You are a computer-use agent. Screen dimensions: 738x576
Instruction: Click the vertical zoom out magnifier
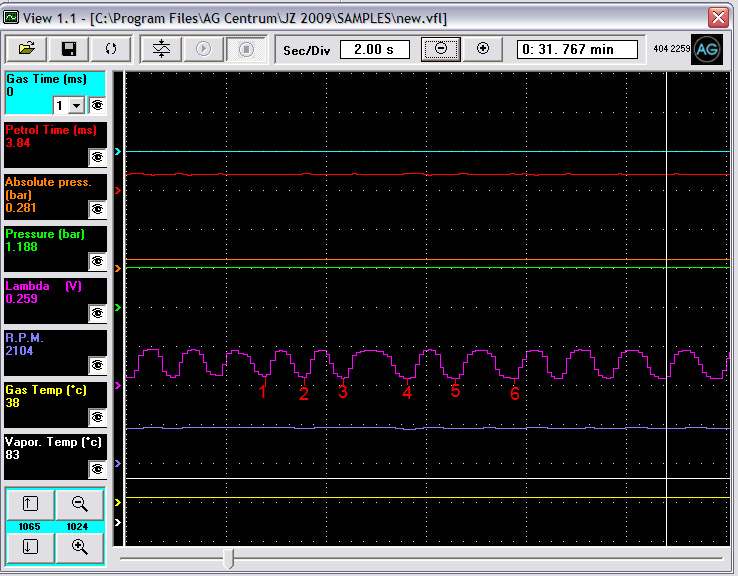pyautogui.click(x=80, y=505)
